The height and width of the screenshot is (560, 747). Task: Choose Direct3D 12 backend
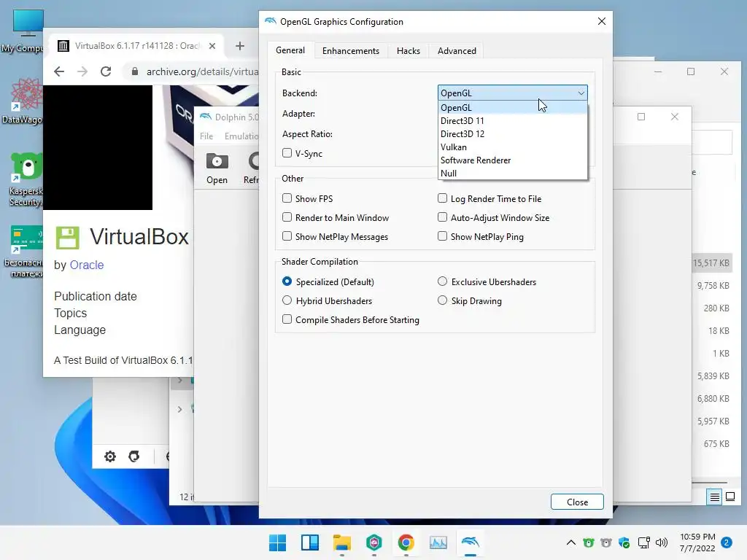click(513, 134)
